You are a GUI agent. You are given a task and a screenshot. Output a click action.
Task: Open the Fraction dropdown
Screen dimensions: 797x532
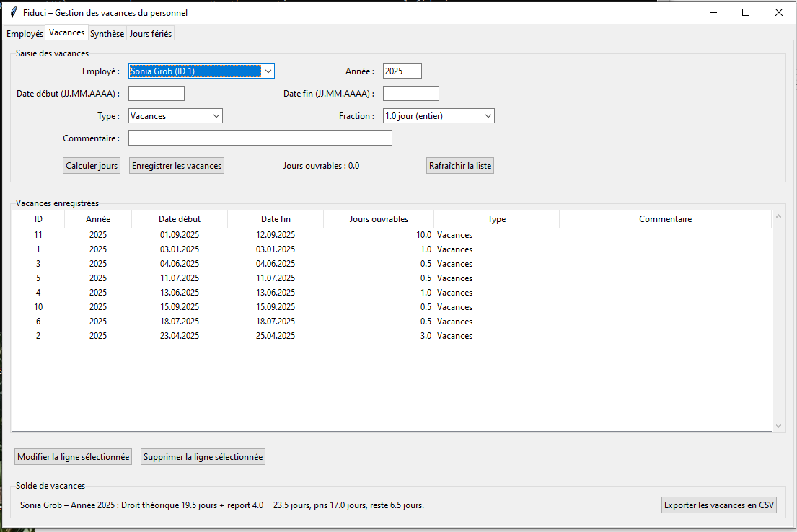click(488, 116)
